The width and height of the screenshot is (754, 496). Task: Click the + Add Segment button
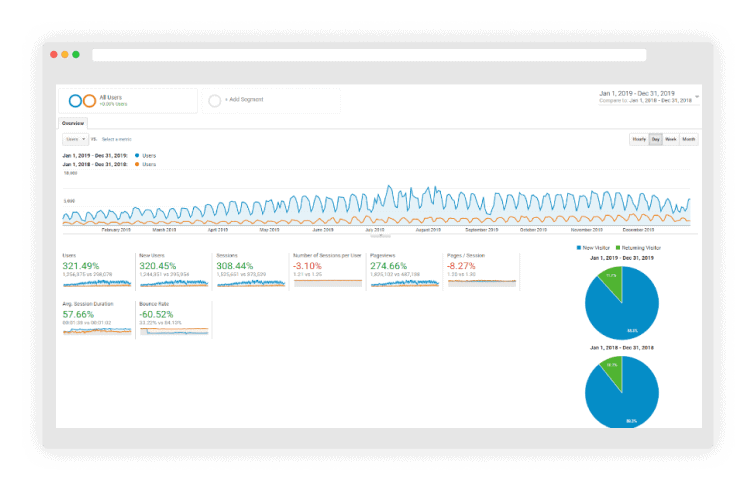(244, 101)
